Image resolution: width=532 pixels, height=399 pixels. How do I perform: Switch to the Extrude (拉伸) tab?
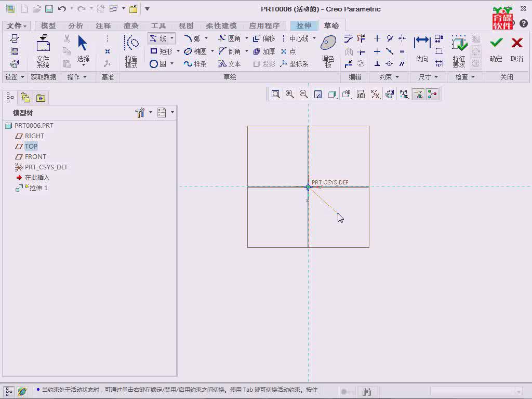pos(303,25)
